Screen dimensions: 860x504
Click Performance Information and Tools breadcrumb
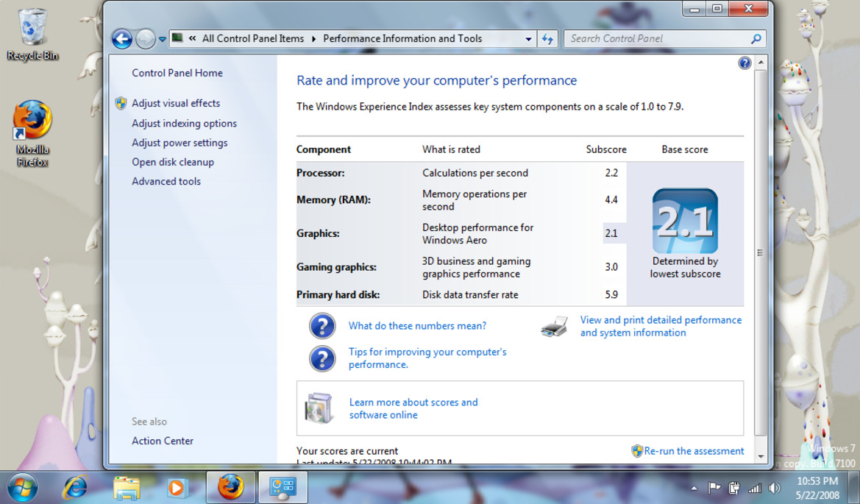tap(402, 38)
